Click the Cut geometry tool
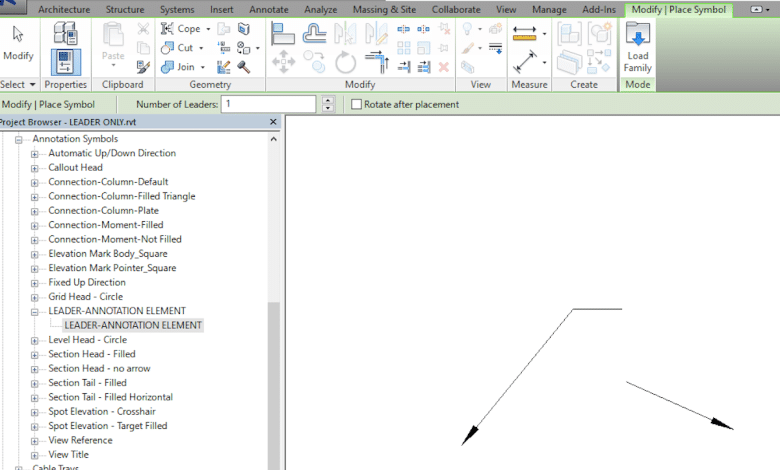The height and width of the screenshot is (470, 780). coord(177,48)
